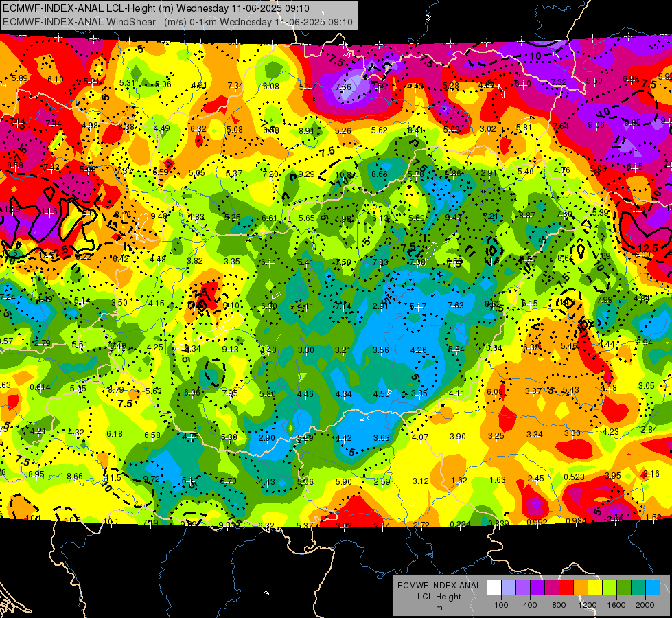672x618 pixels.
Task: Click the map value '9.48'
Action: click(x=159, y=216)
